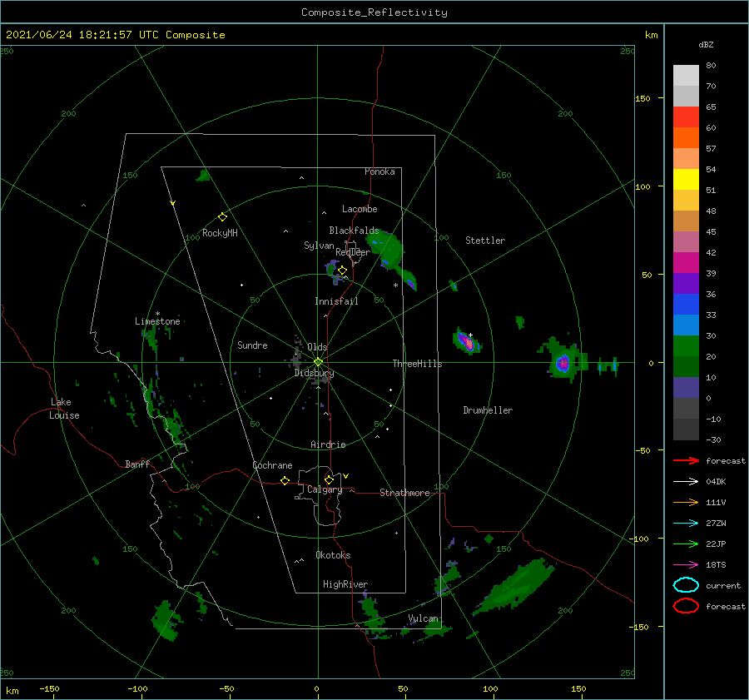Click the red forecast arrow legend icon

[x=686, y=460]
